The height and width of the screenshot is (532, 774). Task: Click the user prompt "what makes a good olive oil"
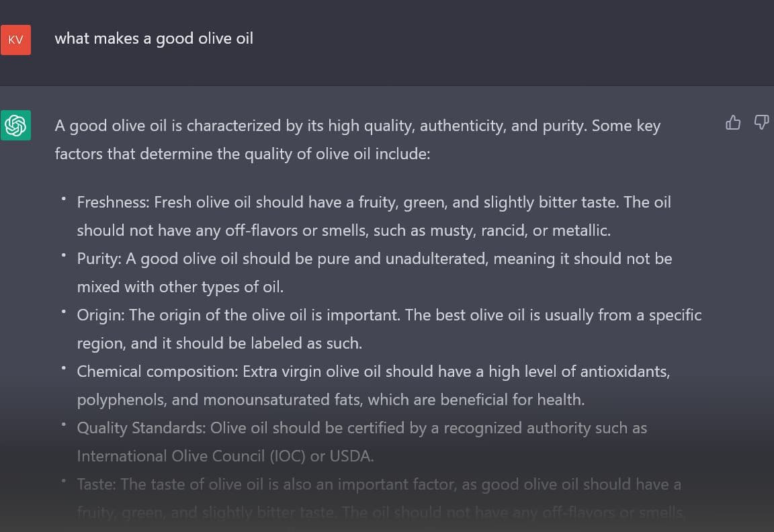click(154, 38)
